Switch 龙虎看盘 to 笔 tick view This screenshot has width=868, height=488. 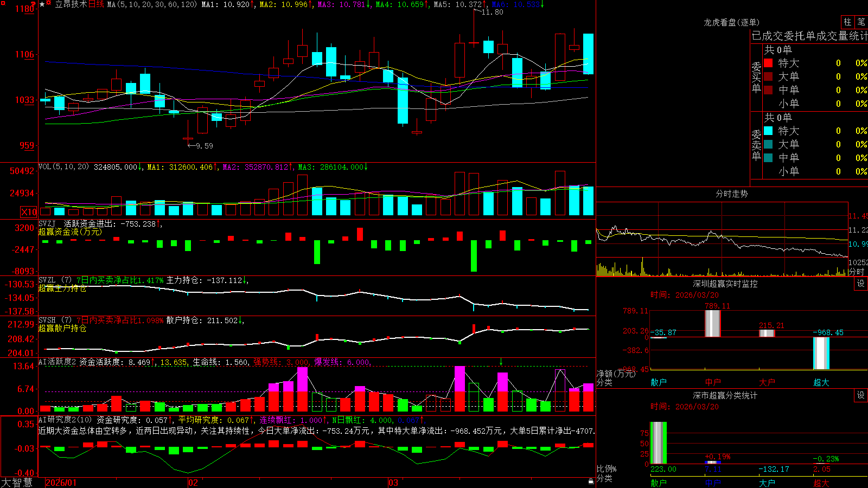click(861, 22)
